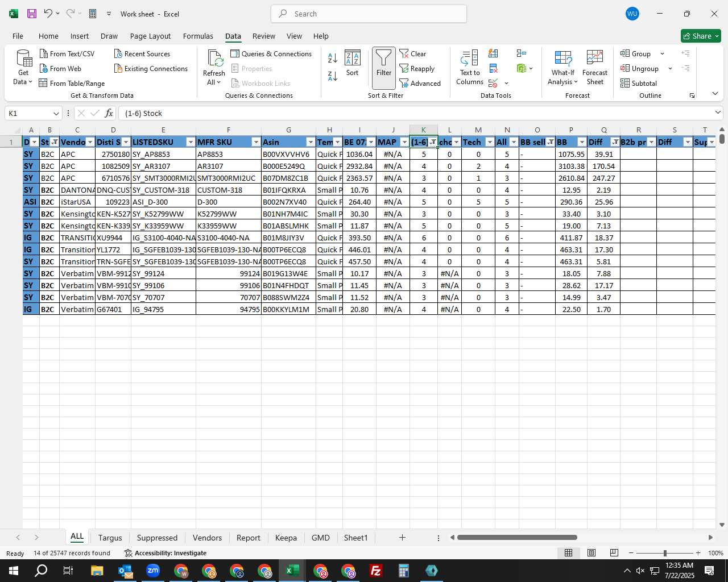The height and width of the screenshot is (582, 728).
Task: Click Accessibility: Investigate in status bar
Action: (x=166, y=553)
